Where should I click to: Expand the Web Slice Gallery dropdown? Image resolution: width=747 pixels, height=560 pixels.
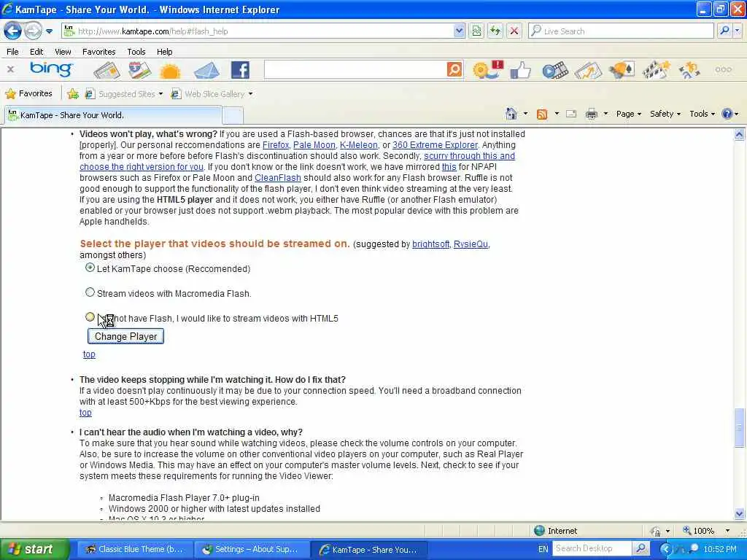click(250, 94)
